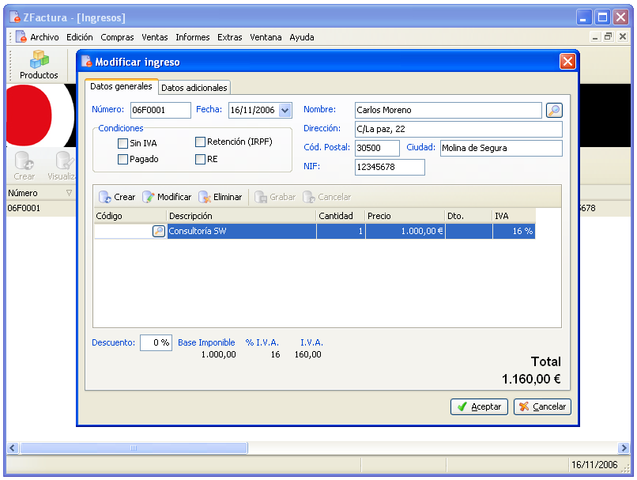Click the ZFactura menu bar document icon
637x480 pixels.
(21, 37)
